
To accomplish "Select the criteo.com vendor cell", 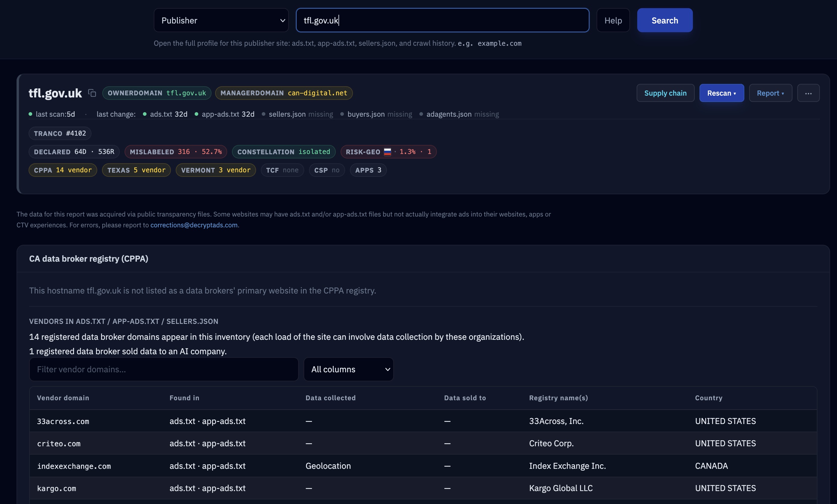I will [x=59, y=444].
